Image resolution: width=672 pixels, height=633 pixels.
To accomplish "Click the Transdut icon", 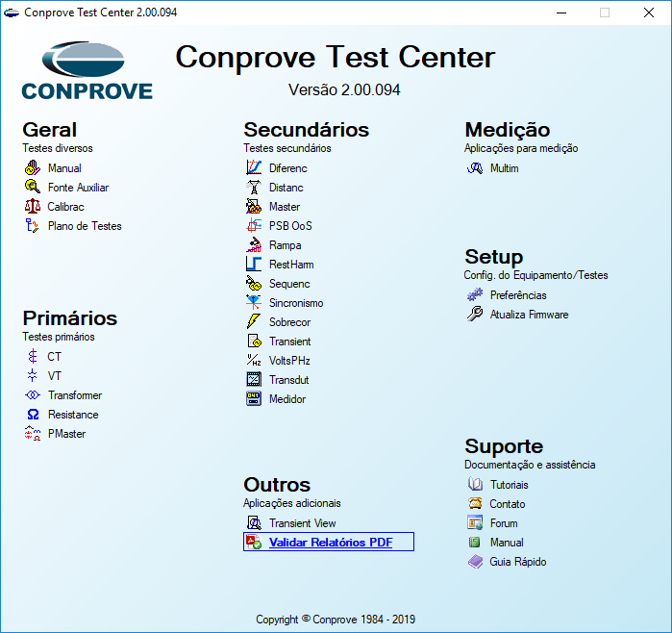I will [254, 380].
